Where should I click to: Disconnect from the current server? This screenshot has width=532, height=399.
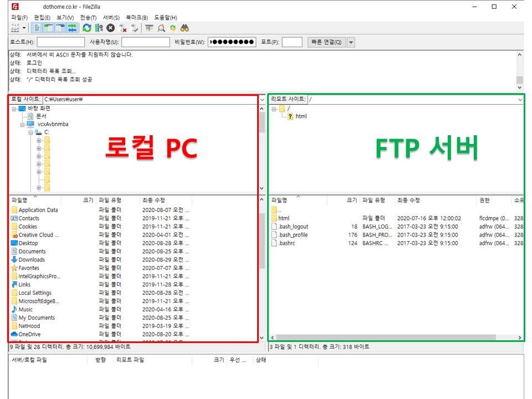(x=123, y=28)
